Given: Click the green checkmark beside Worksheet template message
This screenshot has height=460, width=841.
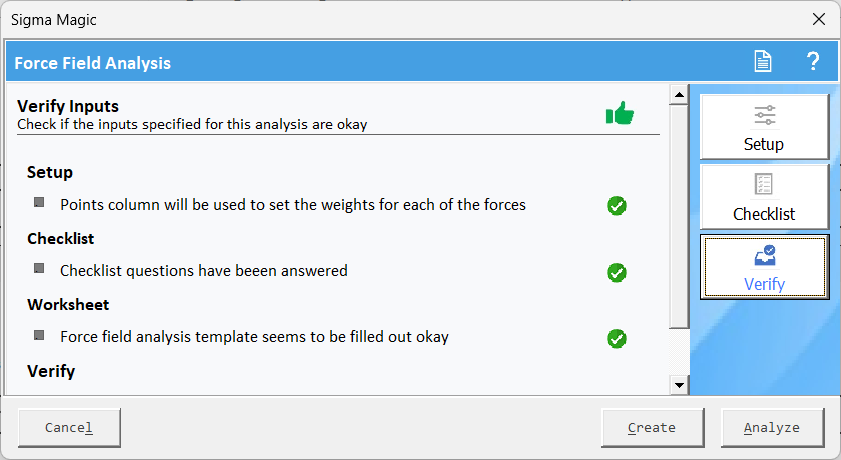Looking at the screenshot, I should pyautogui.click(x=617, y=338).
